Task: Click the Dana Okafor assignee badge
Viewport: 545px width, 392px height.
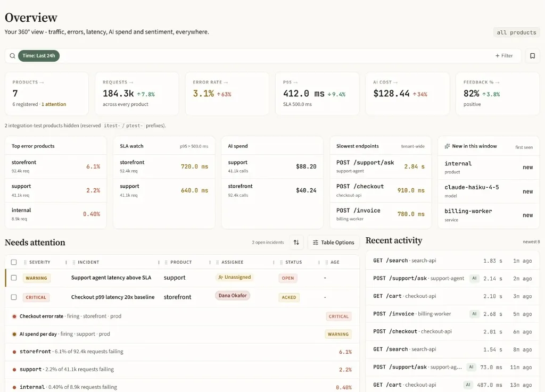Action: tap(233, 296)
